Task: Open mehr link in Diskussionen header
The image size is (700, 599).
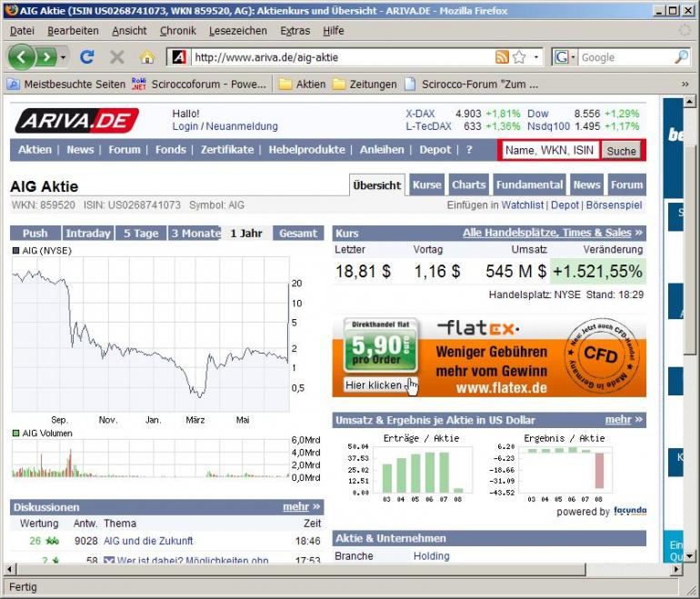Action: coord(301,507)
